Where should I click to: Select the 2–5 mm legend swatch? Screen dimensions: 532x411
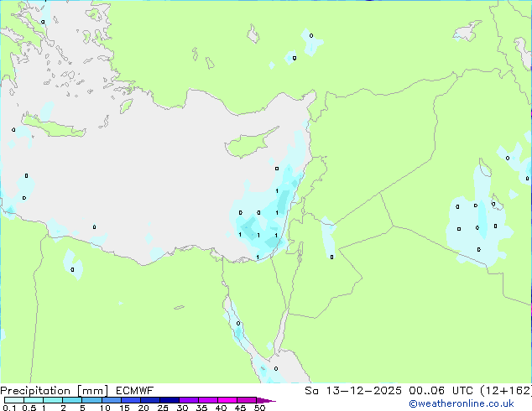coord(72,400)
